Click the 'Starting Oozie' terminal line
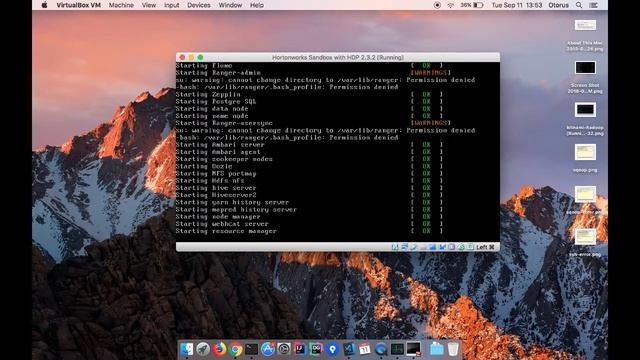 tap(204, 167)
